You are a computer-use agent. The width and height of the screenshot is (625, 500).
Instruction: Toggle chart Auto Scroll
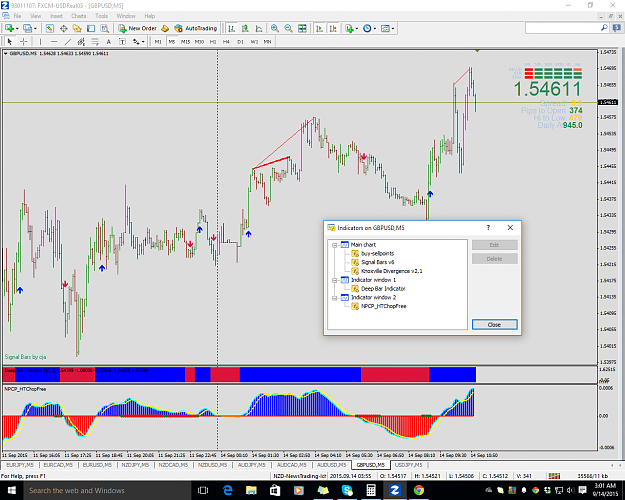click(x=319, y=28)
